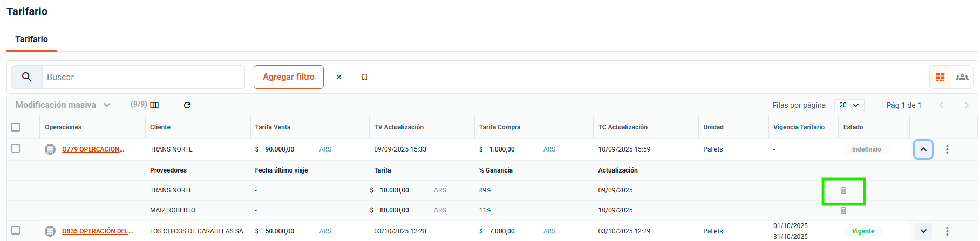Viewport: 980px width, 241px height.
Task: Click in the Buscar search field
Action: (x=143, y=77)
